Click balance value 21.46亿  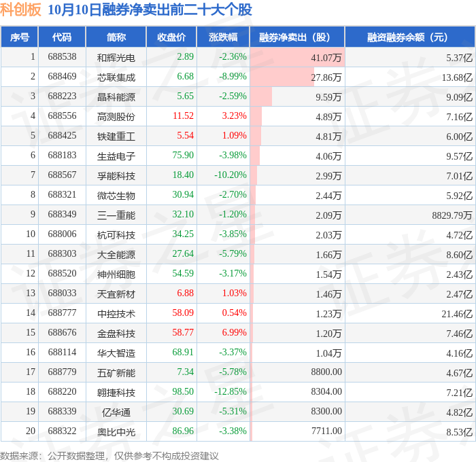coord(457,314)
